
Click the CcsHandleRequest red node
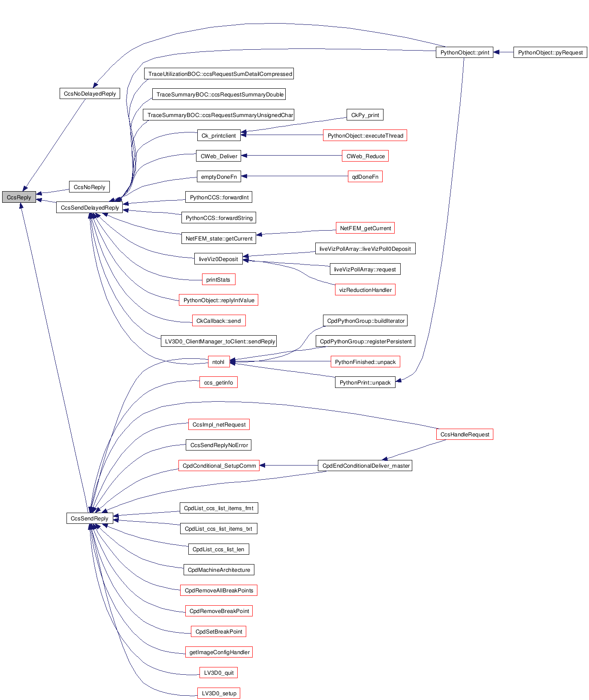pyautogui.click(x=465, y=435)
